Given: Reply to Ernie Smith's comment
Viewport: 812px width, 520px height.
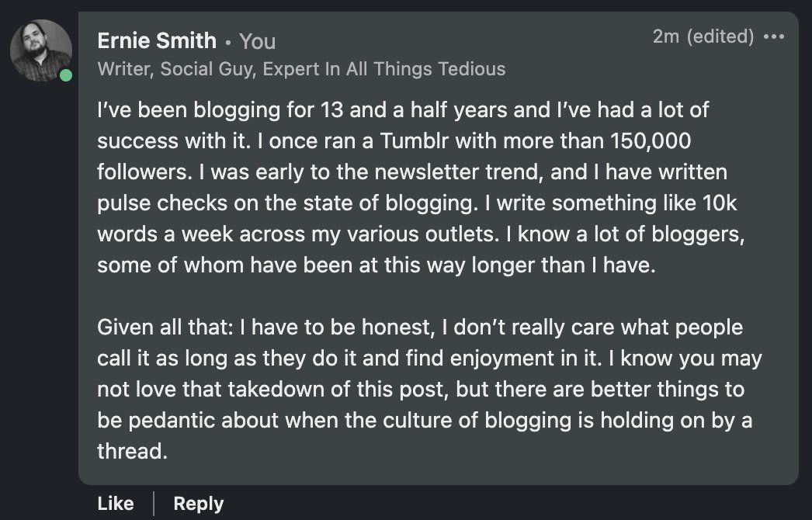Looking at the screenshot, I should 199,503.
